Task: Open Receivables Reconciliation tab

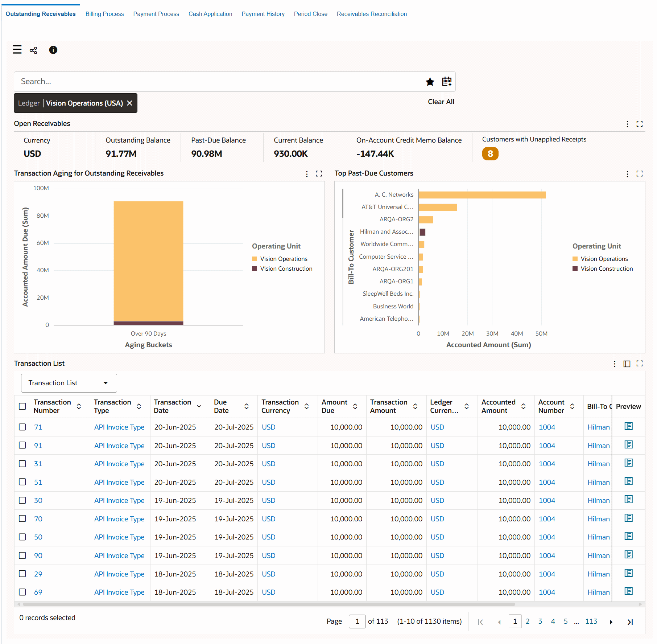Action: [372, 14]
